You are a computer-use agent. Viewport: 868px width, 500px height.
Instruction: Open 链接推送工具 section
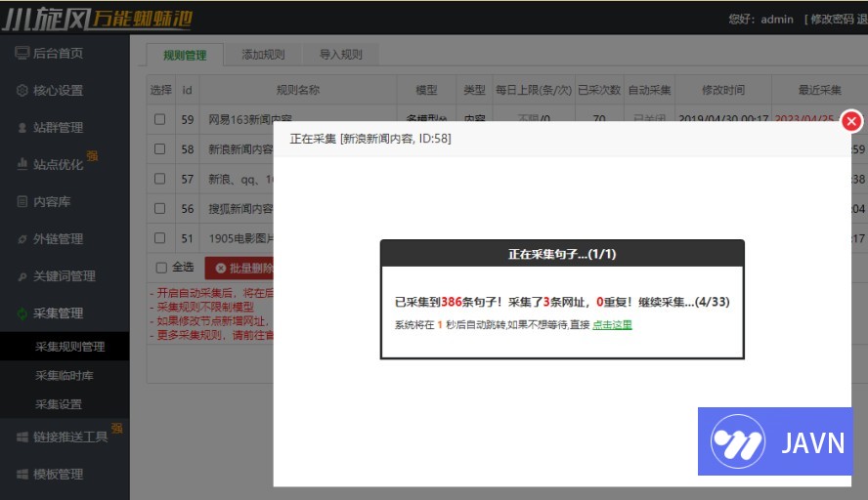69,437
